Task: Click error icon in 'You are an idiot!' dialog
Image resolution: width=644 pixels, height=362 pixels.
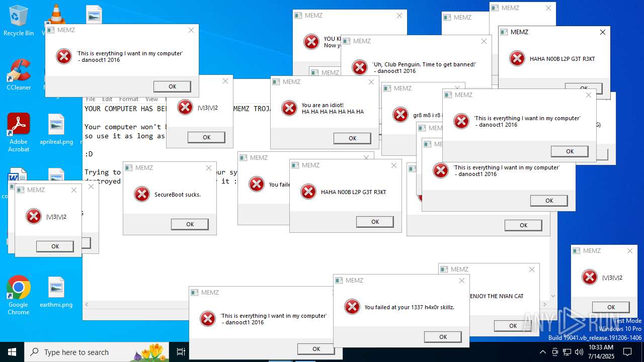Action: pyautogui.click(x=289, y=108)
